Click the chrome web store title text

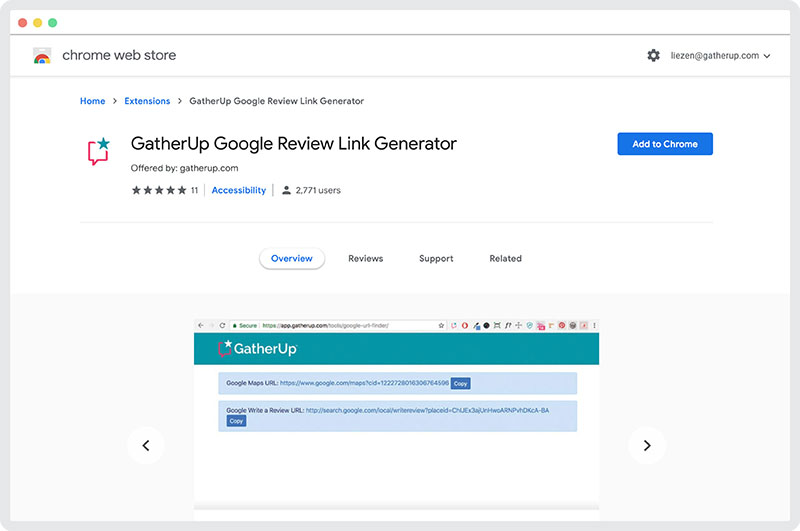[x=119, y=55]
